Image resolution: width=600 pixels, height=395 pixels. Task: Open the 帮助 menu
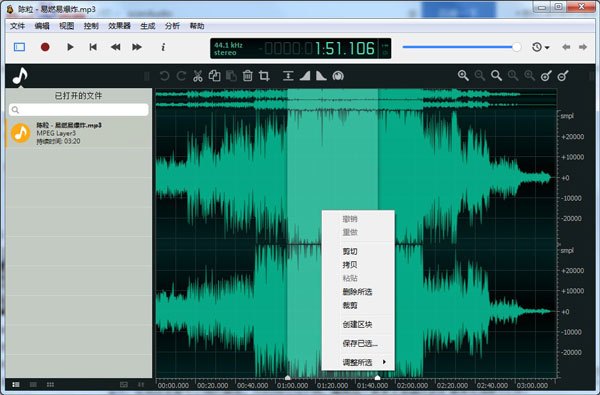[197, 26]
